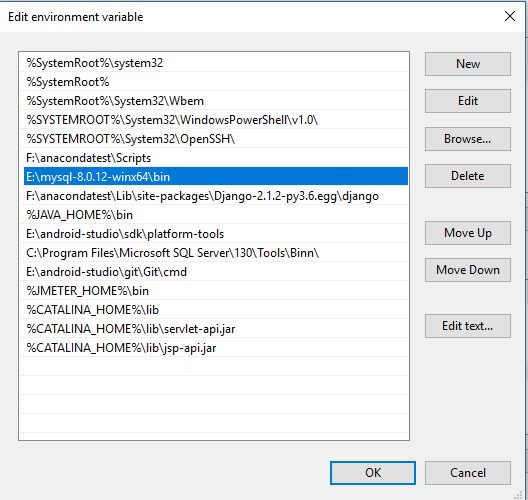528x500 pixels.
Task: Select the WindowsPowerShell\v1.0 path entry
Action: point(216,120)
